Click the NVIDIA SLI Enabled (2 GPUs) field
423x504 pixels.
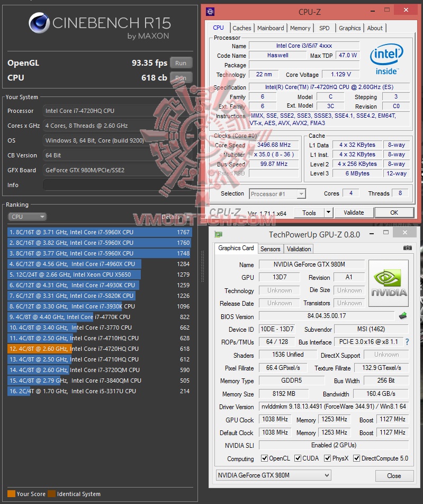point(334,445)
